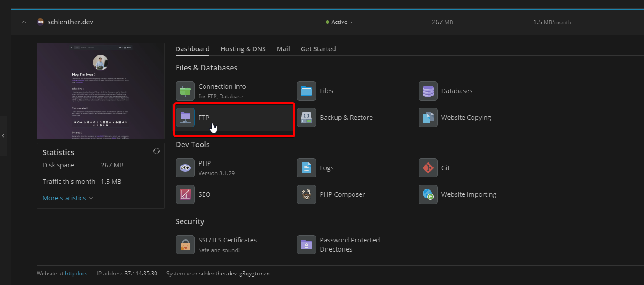This screenshot has height=285, width=644.
Task: Collapse the schlenther.dev domain row
Action: pyautogui.click(x=24, y=22)
